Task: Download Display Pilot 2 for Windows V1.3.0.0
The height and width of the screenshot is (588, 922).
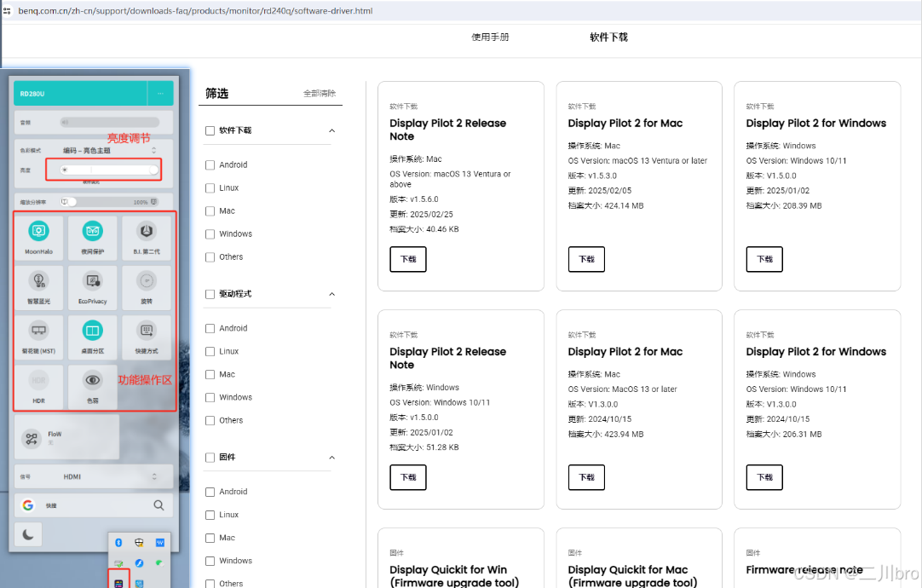Action: tap(764, 477)
